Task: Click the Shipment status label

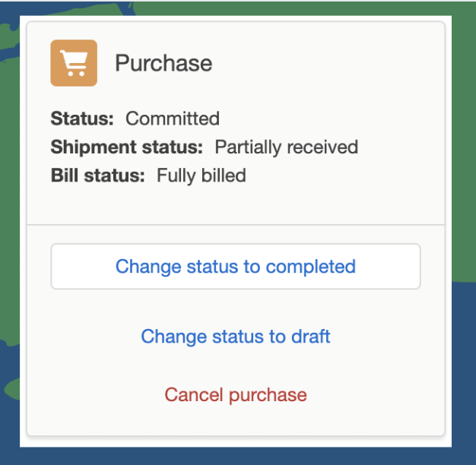Action: pyautogui.click(x=126, y=147)
